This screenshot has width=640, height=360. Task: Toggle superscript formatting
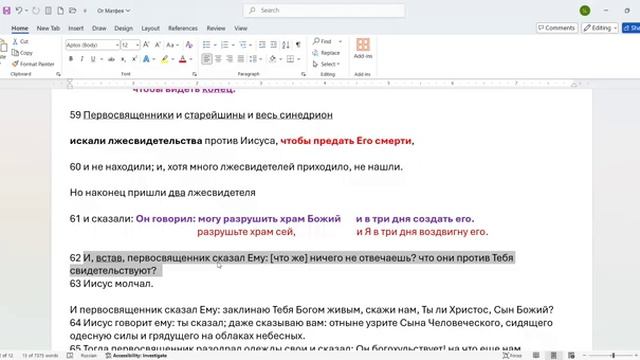pos(134,59)
